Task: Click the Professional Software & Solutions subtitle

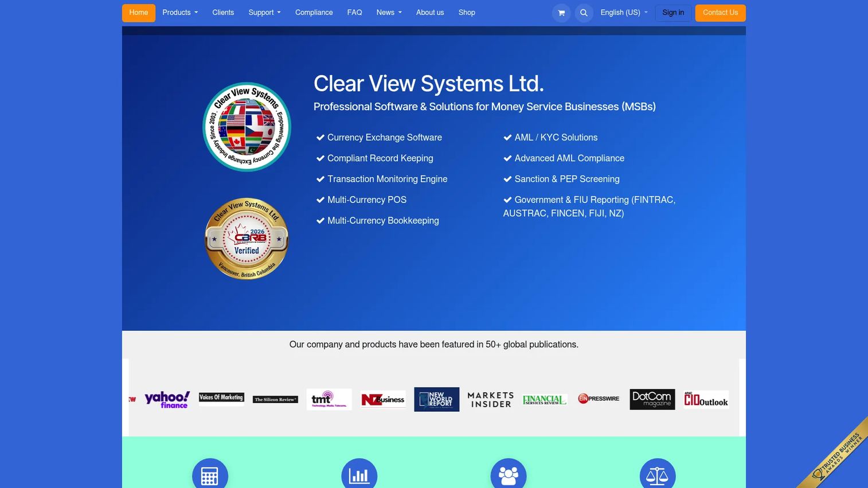Action: point(484,107)
